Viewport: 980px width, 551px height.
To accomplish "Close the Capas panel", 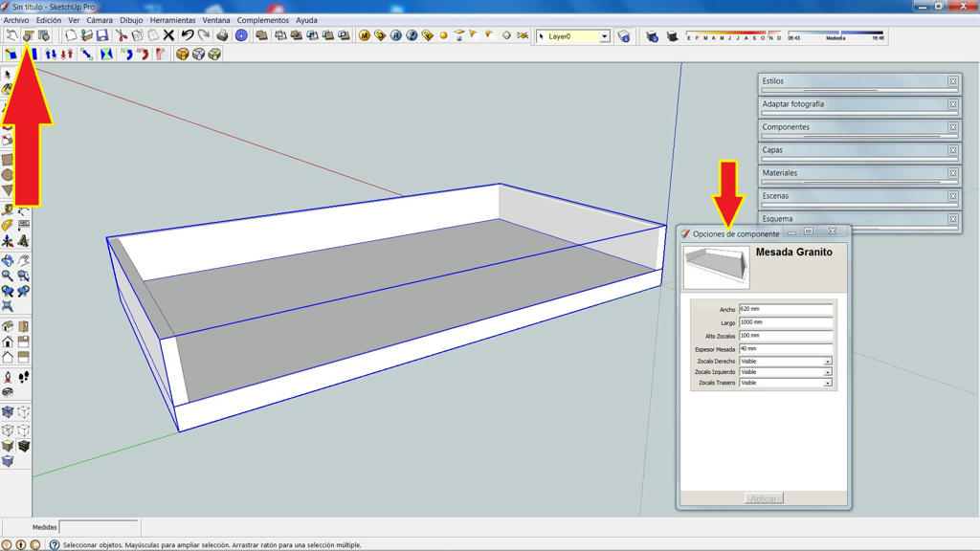I will [x=953, y=150].
